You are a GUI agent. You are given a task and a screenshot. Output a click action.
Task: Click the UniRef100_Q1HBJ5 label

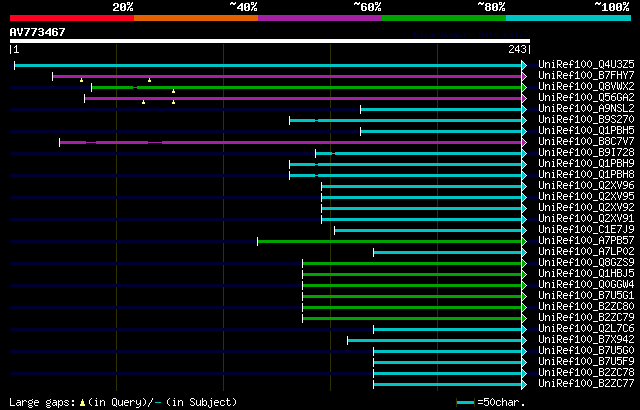(x=586, y=274)
